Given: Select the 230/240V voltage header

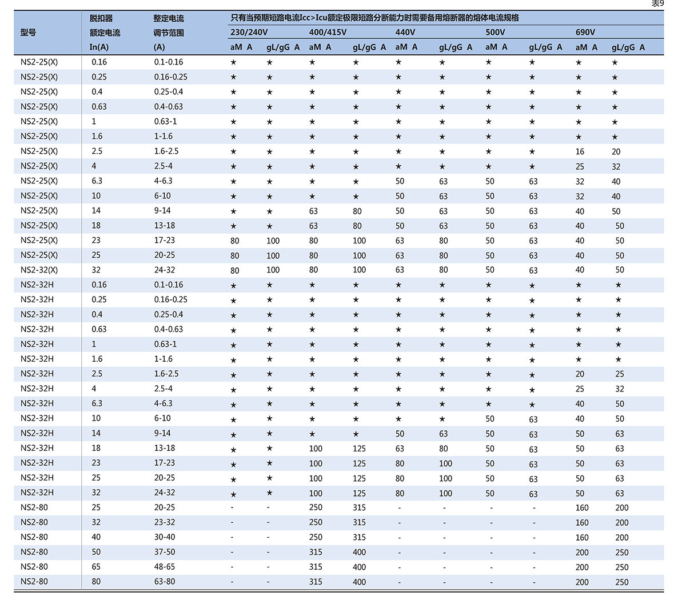Looking at the screenshot, I should pyautogui.click(x=249, y=33).
